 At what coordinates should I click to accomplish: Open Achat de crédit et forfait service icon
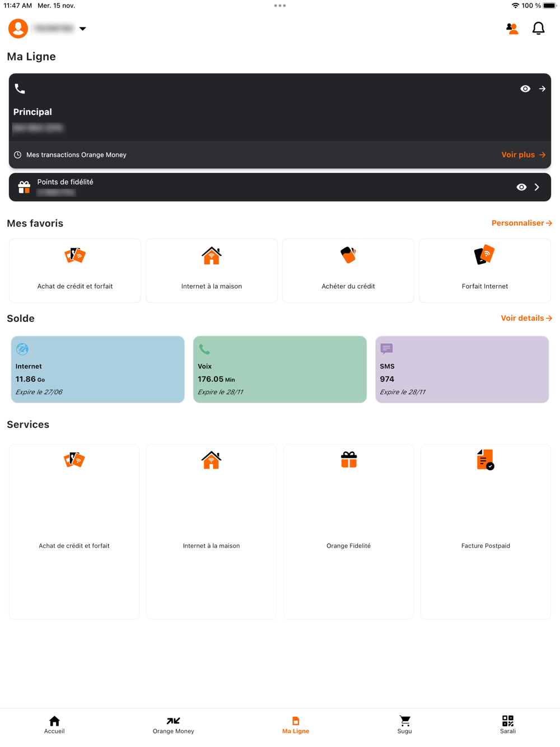click(x=74, y=460)
